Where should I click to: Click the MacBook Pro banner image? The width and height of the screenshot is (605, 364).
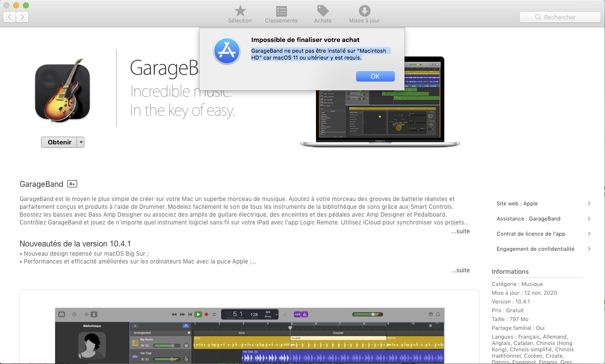(x=380, y=101)
